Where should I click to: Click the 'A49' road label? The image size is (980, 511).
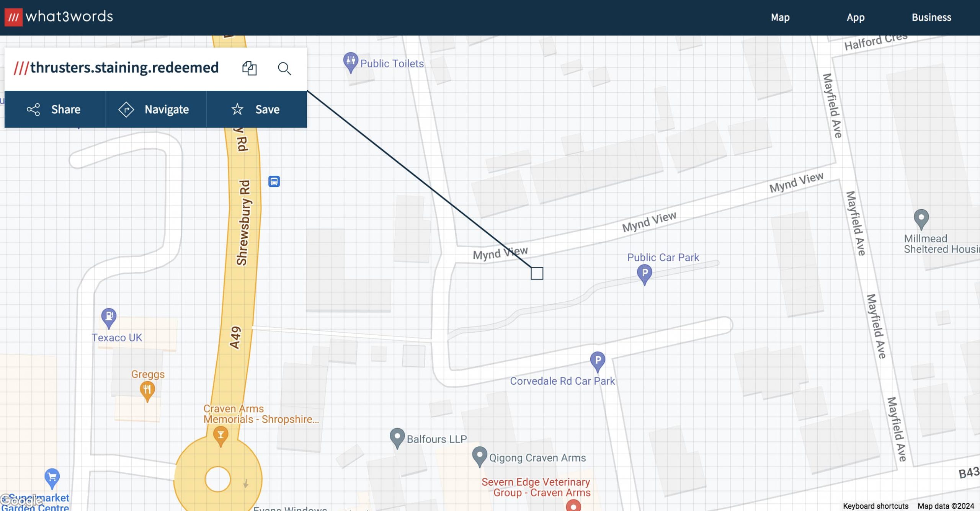point(235,338)
